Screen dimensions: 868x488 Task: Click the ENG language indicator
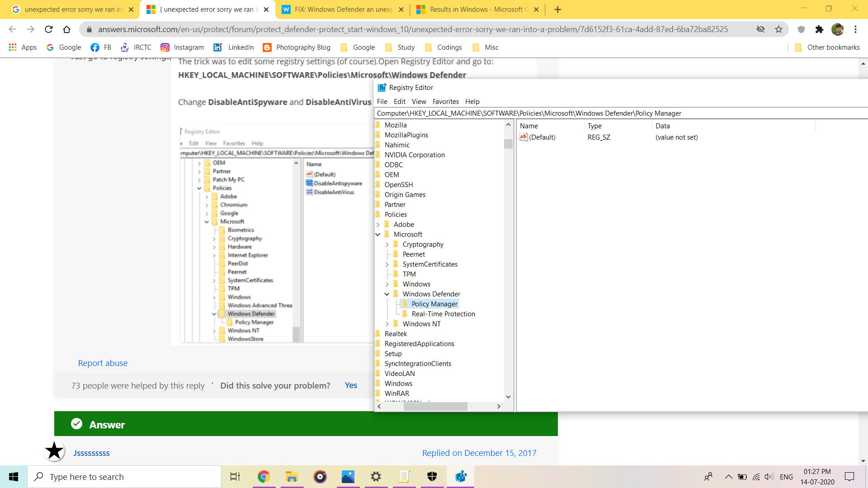(786, 477)
